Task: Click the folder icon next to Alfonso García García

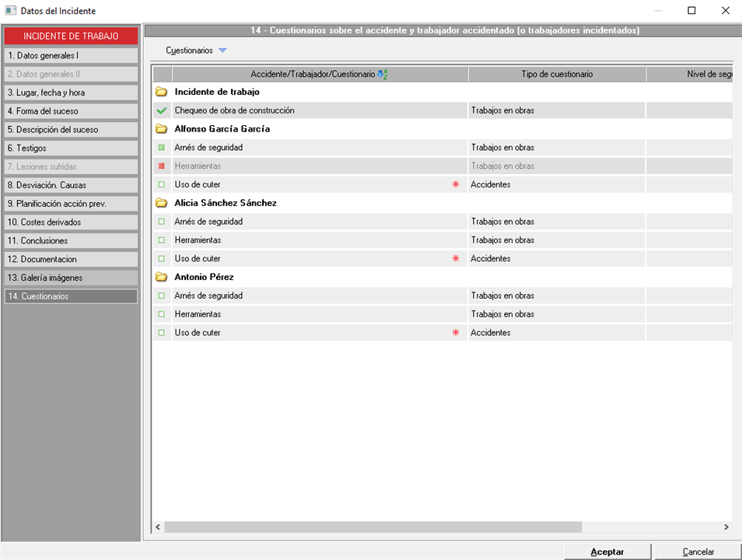Action: [x=162, y=129]
